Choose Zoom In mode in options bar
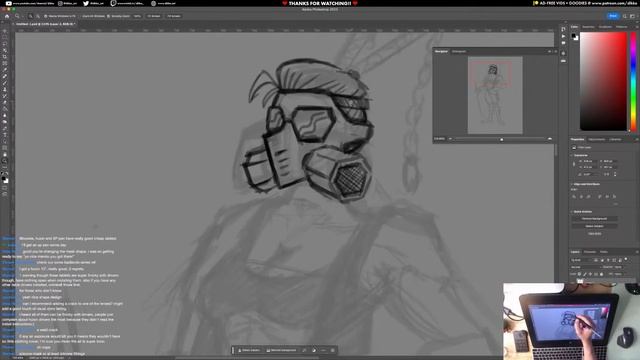The width and height of the screenshot is (640, 360). (x=31, y=16)
